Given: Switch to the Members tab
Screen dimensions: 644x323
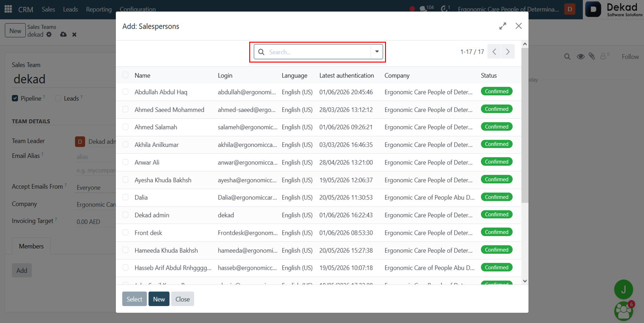Looking at the screenshot, I should pos(31,246).
